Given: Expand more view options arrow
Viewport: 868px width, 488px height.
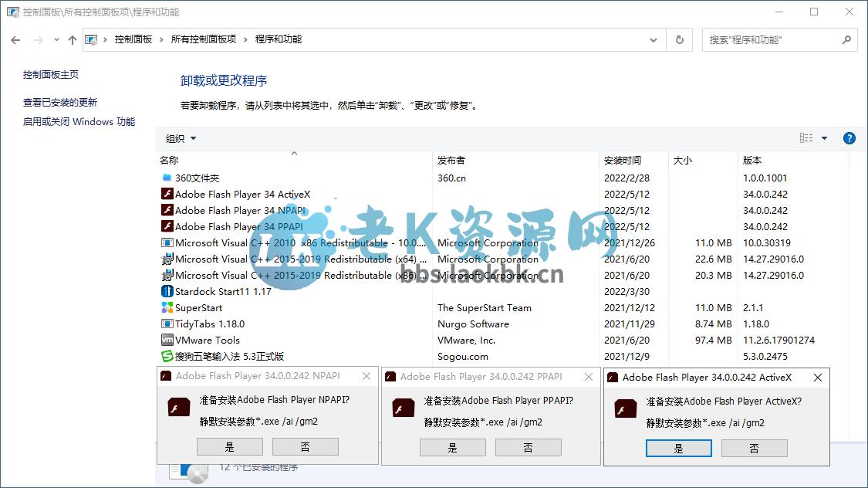Looking at the screenshot, I should [x=824, y=138].
